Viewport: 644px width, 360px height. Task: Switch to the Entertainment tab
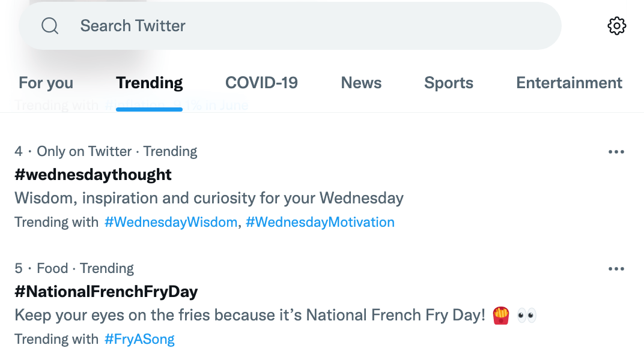[569, 83]
